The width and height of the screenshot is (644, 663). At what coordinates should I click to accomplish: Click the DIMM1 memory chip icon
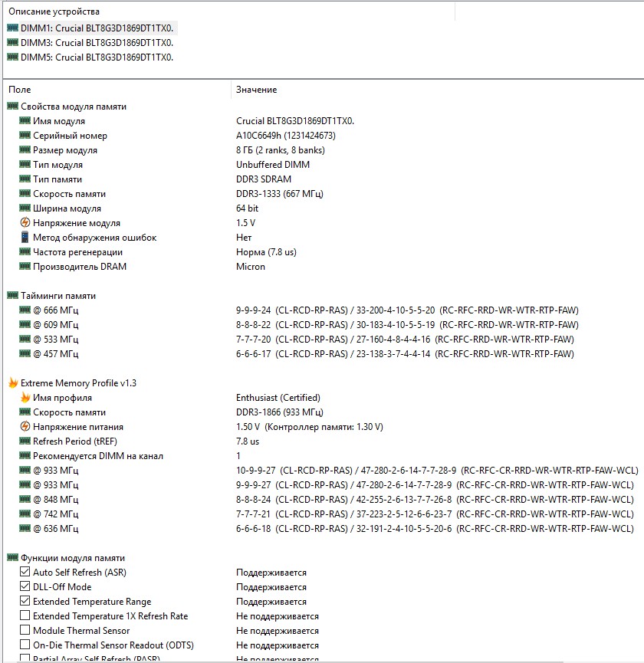point(13,28)
